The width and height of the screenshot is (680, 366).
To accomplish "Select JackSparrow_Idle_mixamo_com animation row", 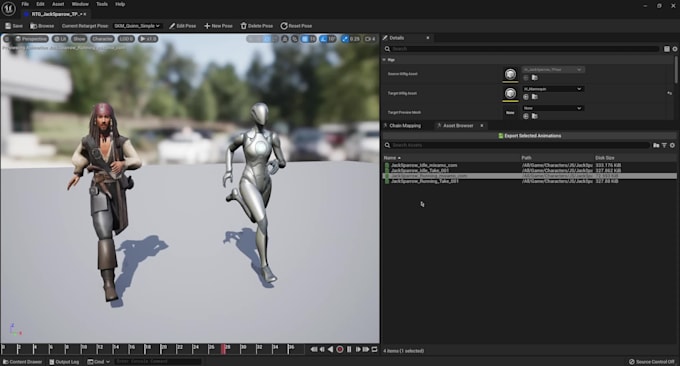I will pos(530,165).
